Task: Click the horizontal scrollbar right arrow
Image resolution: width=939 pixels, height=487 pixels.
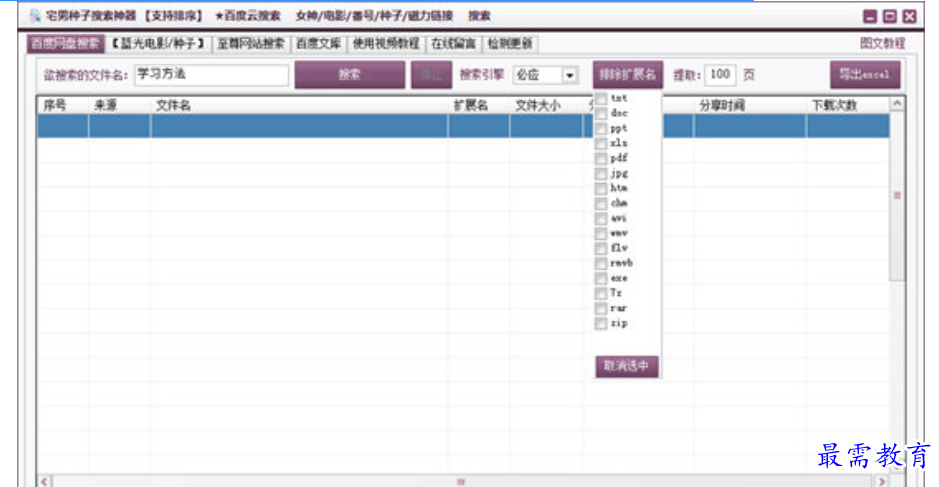Action: (x=881, y=481)
